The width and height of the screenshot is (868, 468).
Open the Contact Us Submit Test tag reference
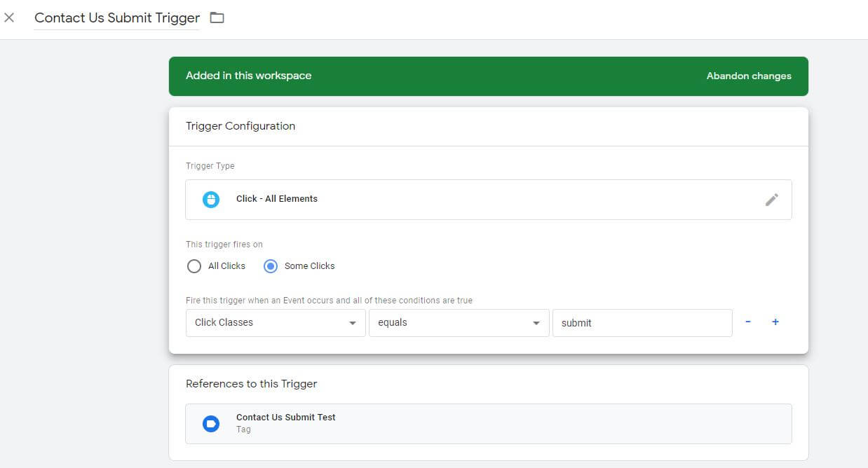[x=285, y=418]
